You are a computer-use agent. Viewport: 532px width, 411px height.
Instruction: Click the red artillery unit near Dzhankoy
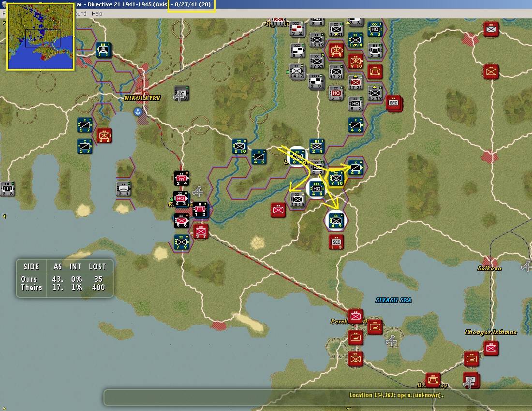tap(433, 380)
